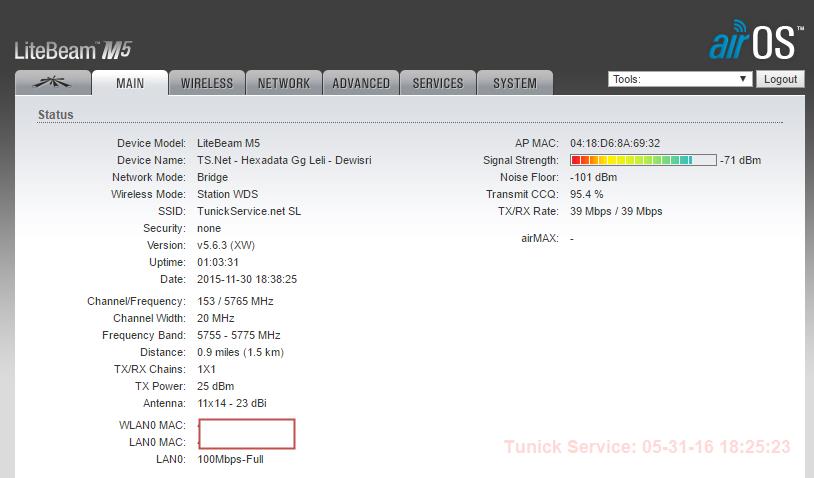This screenshot has width=814, height=478.
Task: Open the Ubiquiti logo tab
Action: [x=52, y=83]
